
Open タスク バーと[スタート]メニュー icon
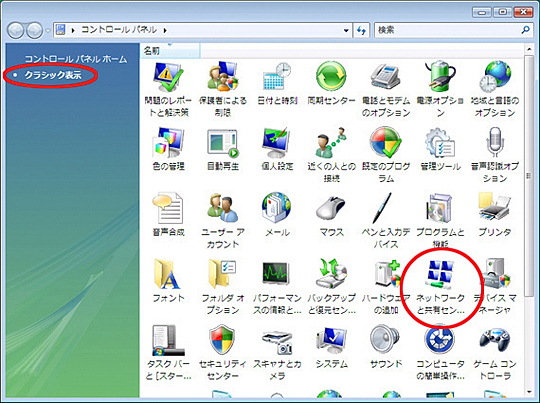pos(168,340)
